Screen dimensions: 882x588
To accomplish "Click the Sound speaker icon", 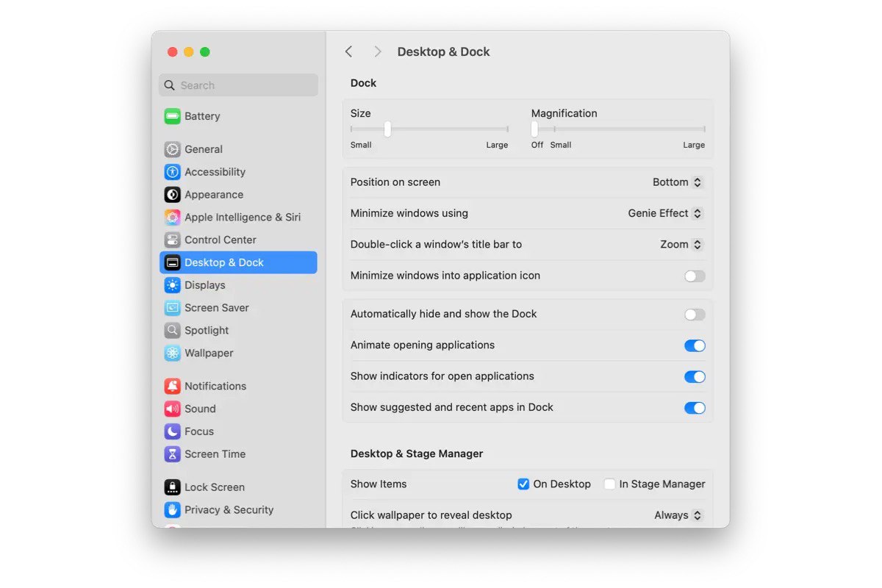I will point(173,409).
